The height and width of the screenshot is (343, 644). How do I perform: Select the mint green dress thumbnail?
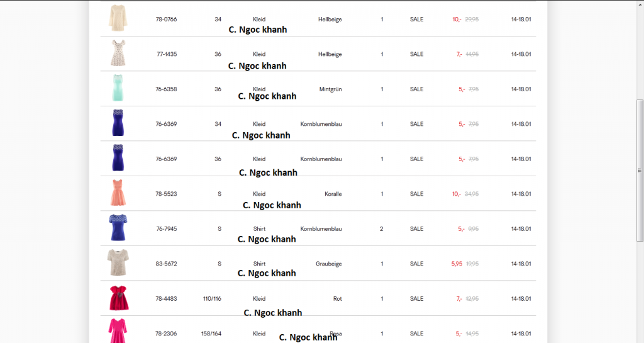click(x=117, y=89)
